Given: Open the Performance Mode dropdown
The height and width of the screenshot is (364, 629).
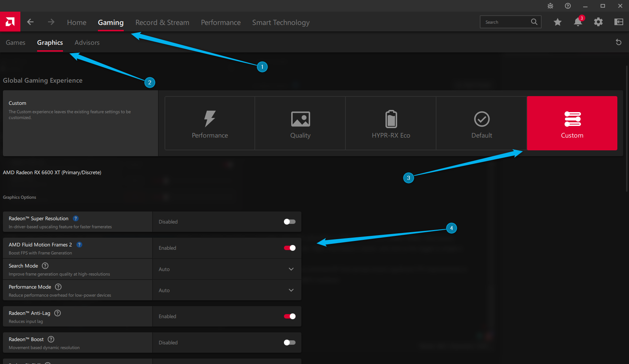Looking at the screenshot, I should (x=290, y=290).
